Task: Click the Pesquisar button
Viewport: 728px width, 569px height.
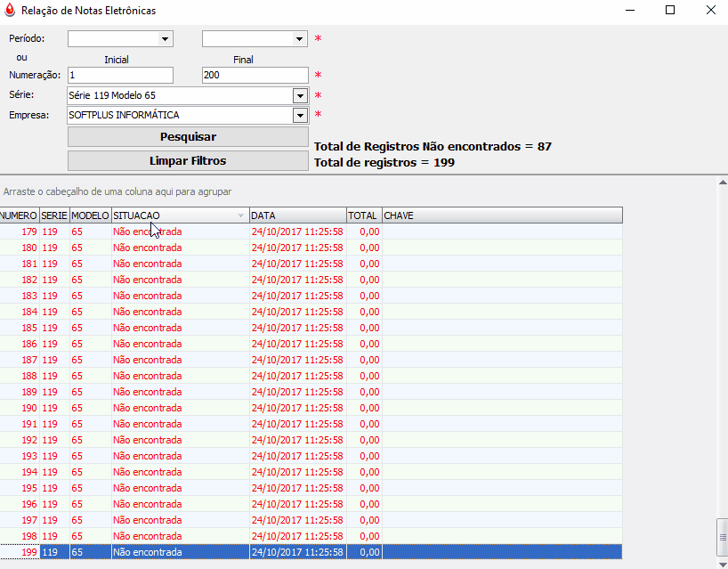Action: pyautogui.click(x=188, y=136)
